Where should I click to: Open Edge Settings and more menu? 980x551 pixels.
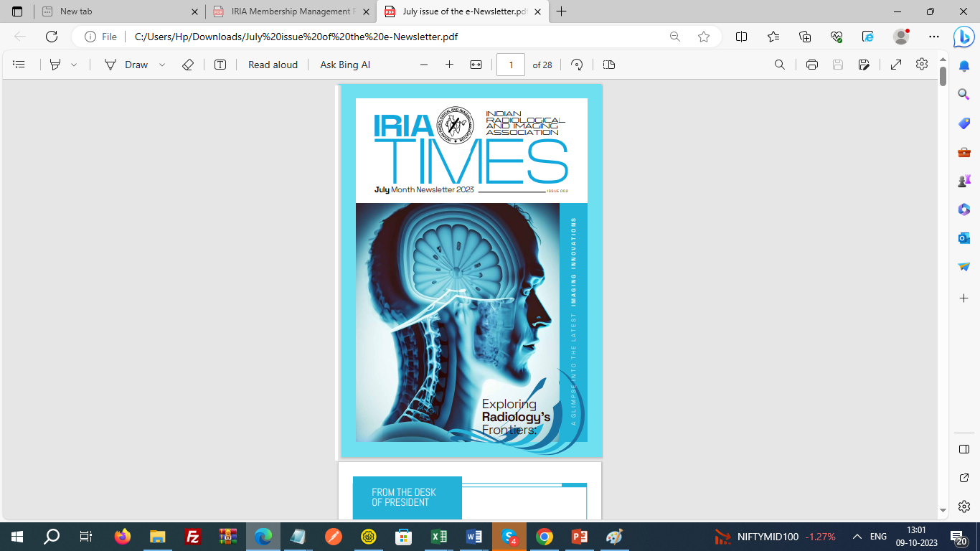click(x=933, y=37)
